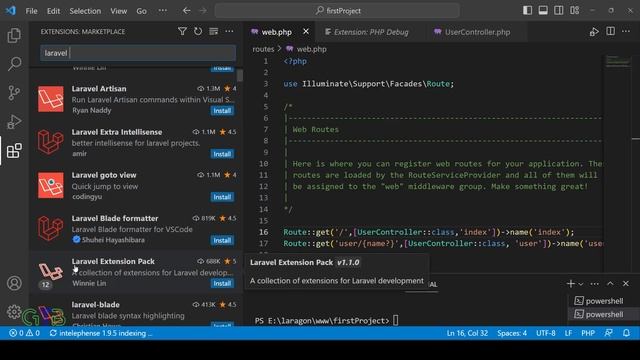Viewport: 640px width, 360px height.
Task: Install Laravel Extra Intellisense extension
Action: coord(222,154)
